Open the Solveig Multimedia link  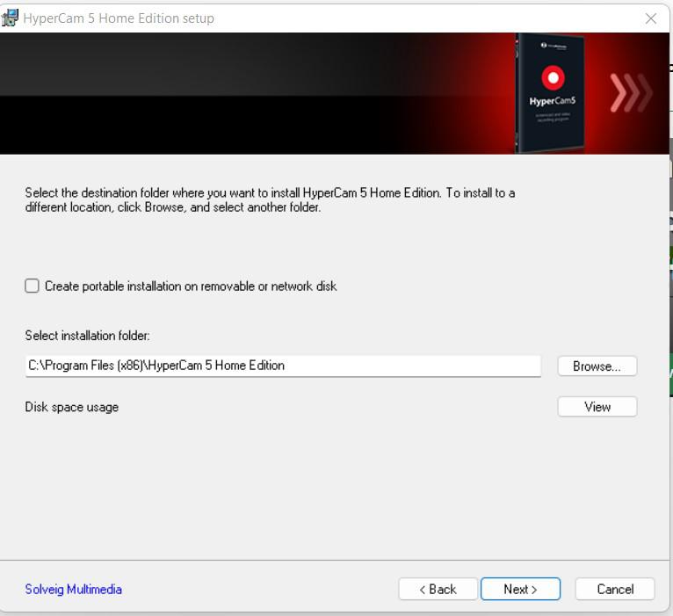click(74, 590)
